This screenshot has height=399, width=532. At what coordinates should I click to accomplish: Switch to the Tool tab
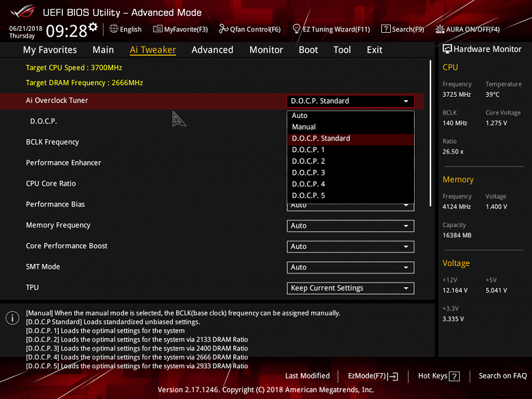pos(342,50)
